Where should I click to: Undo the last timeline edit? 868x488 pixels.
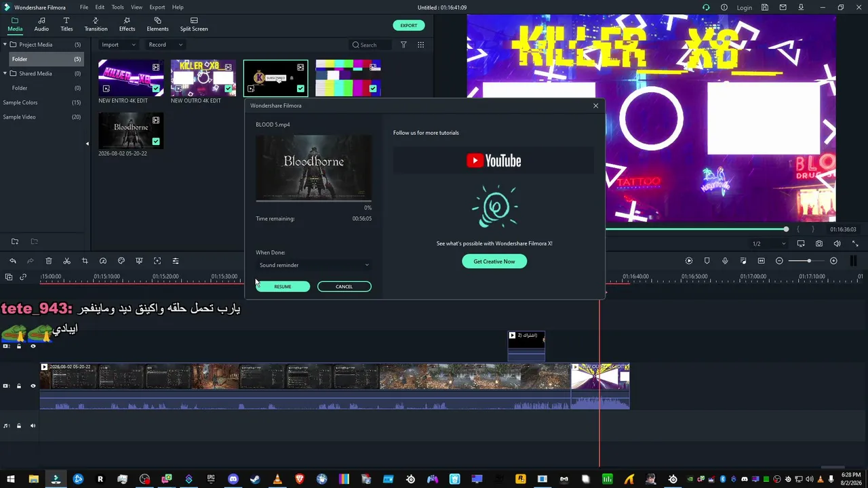(13, 261)
